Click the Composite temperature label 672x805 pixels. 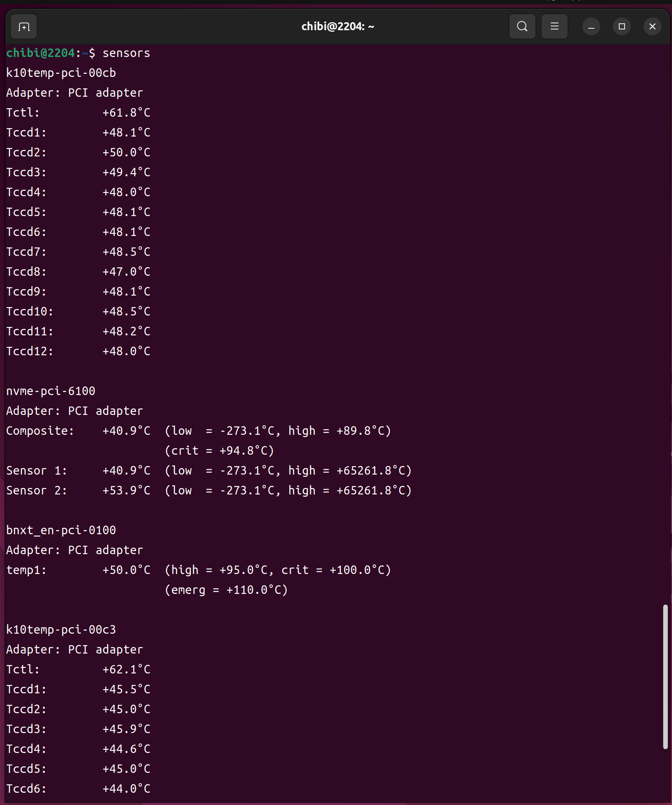click(40, 431)
